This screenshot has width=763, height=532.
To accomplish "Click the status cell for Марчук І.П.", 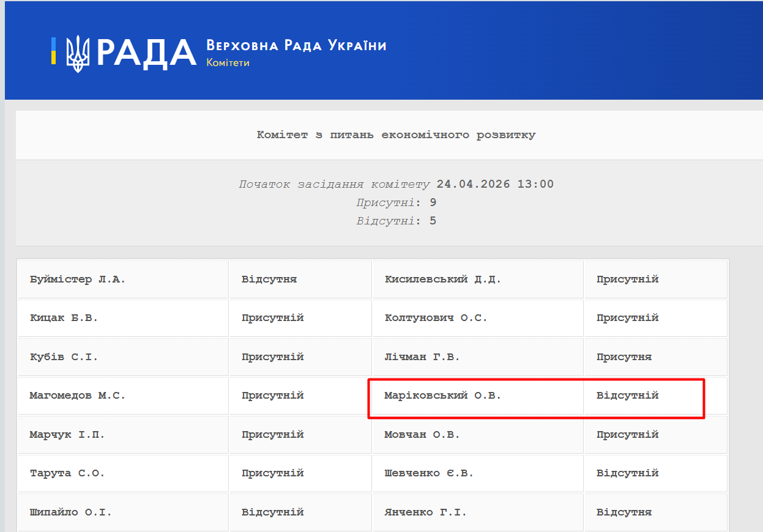I will pos(300,435).
